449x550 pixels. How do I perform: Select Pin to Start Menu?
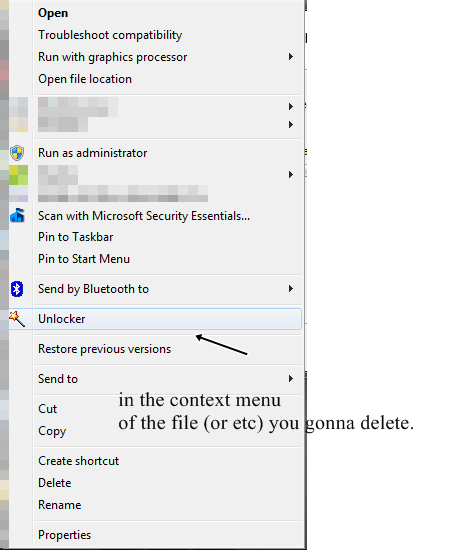(84, 259)
